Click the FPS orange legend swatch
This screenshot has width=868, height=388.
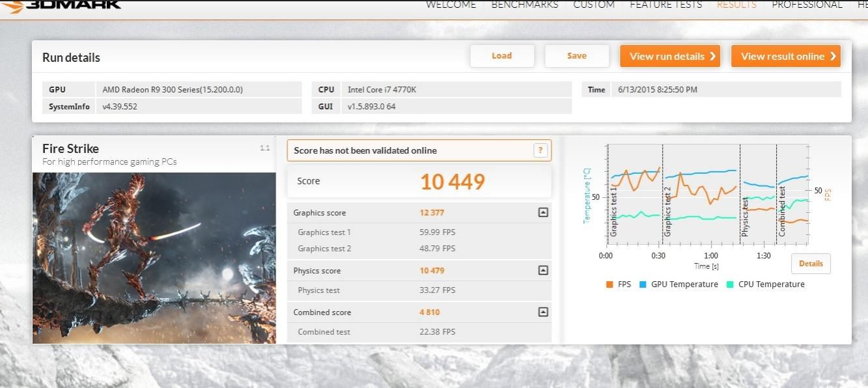609,284
